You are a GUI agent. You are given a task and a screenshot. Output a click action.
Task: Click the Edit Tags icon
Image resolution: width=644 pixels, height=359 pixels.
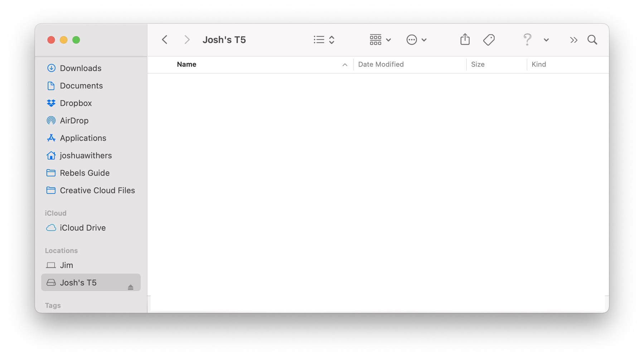[489, 40]
